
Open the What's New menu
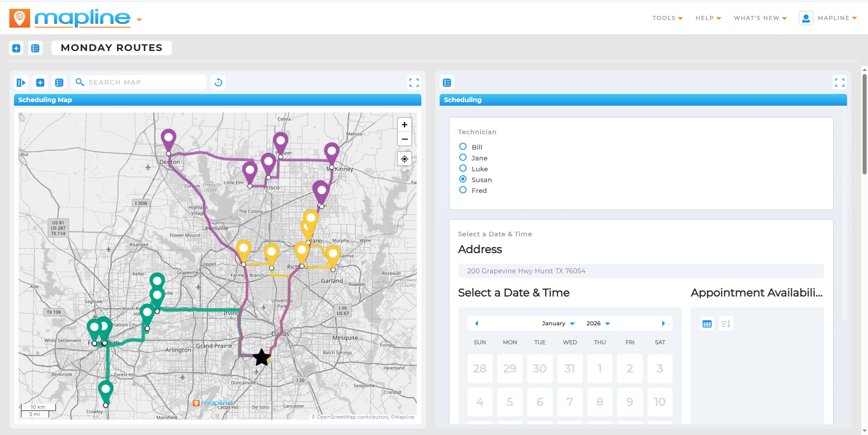coord(760,18)
